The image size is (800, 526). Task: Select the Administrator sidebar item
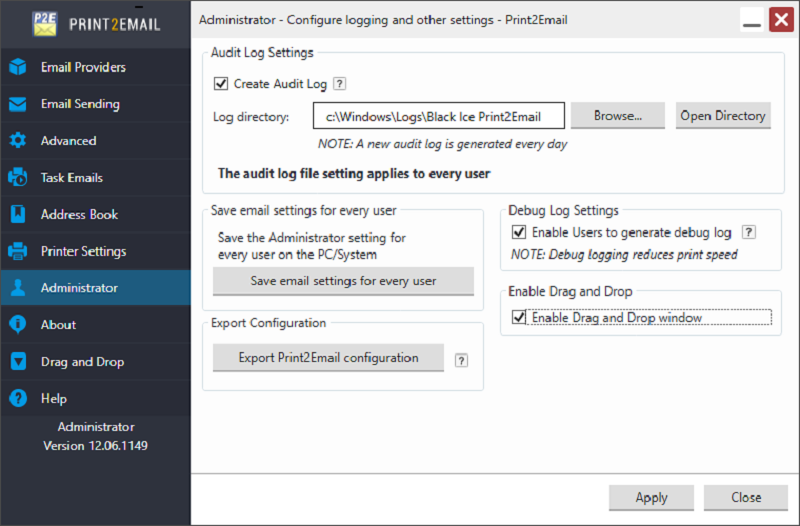click(79, 288)
